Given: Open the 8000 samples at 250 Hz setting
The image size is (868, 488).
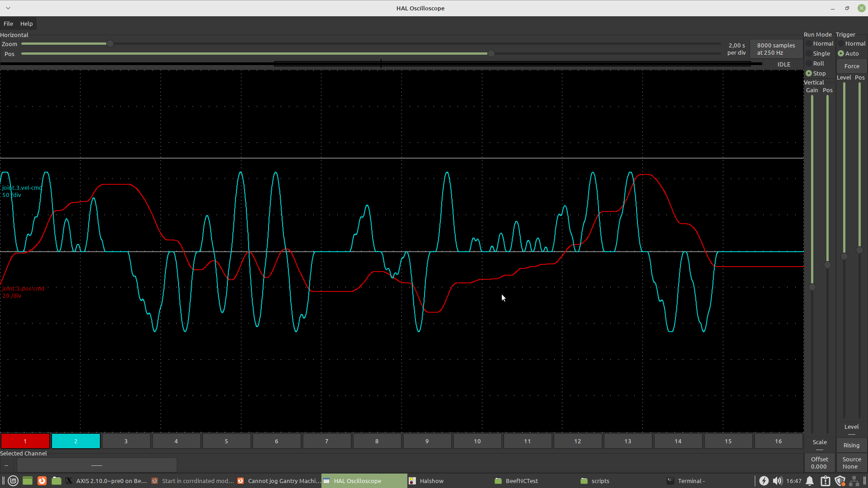Looking at the screenshot, I should 776,49.
